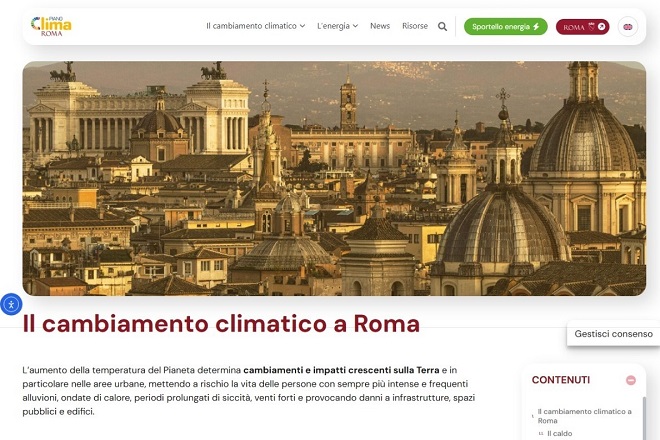
Task: Expand the Il cambiamento climatico chevron
Action: tap(302, 26)
